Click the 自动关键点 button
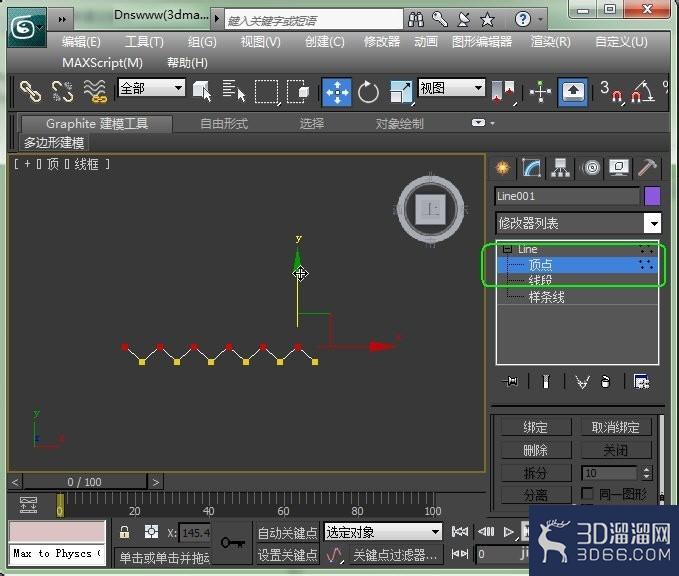 pos(287,533)
